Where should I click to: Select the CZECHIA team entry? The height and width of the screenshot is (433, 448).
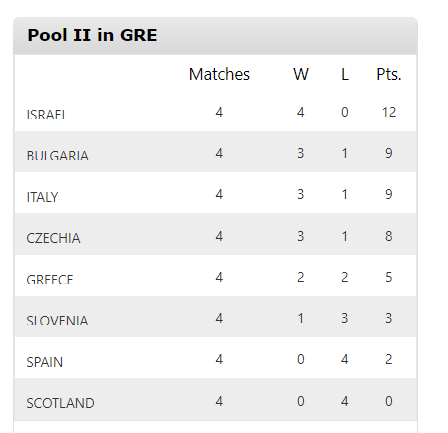pos(53,238)
